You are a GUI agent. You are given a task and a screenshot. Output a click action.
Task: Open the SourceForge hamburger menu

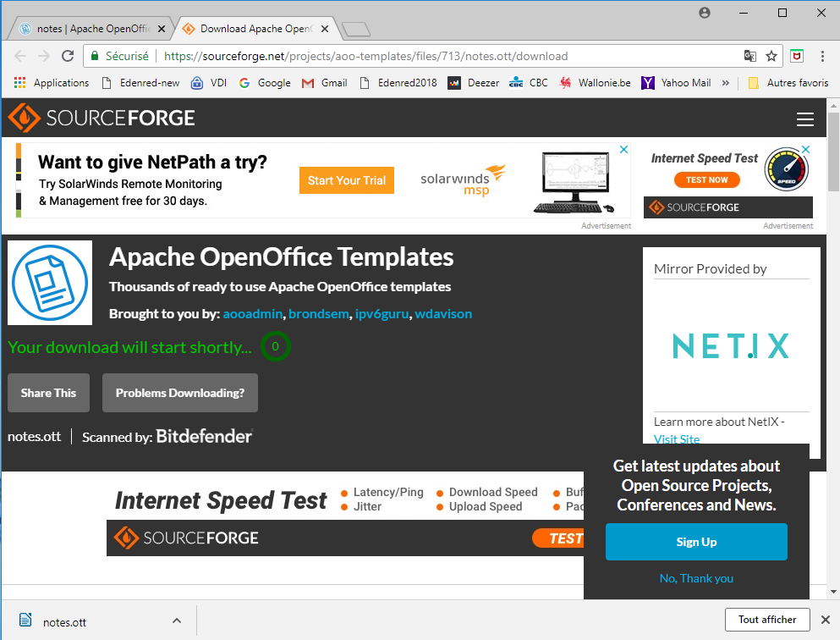(x=804, y=119)
